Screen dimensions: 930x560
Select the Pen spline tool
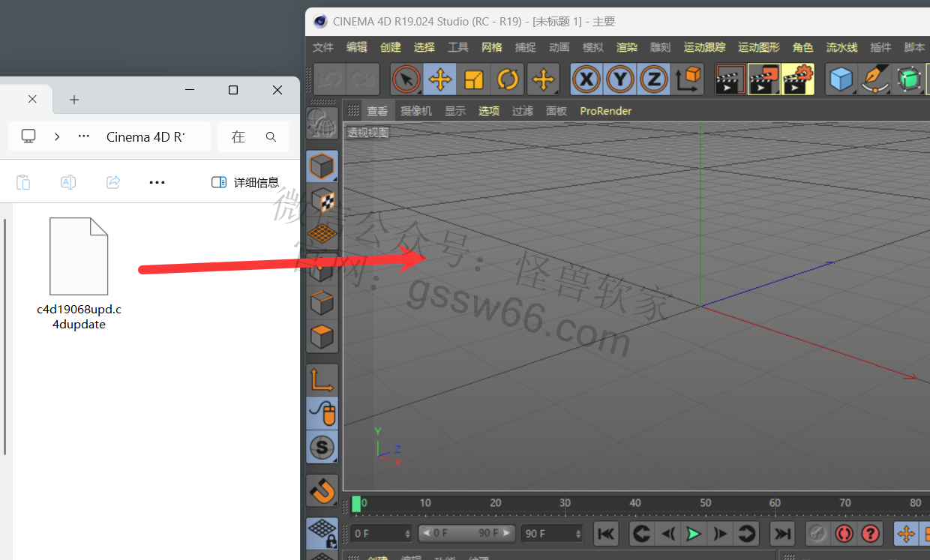pyautogui.click(x=874, y=79)
